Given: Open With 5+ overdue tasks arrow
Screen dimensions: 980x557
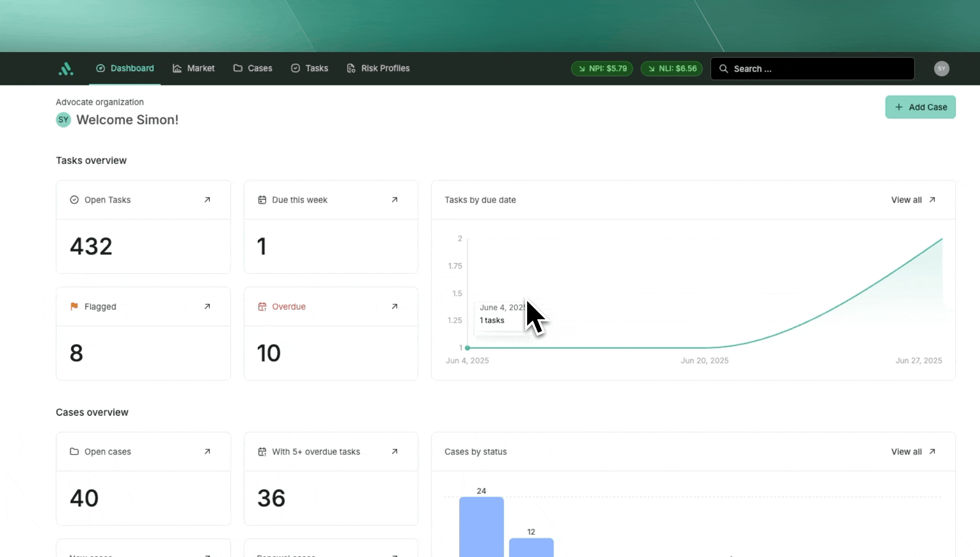Looking at the screenshot, I should click(x=395, y=451).
